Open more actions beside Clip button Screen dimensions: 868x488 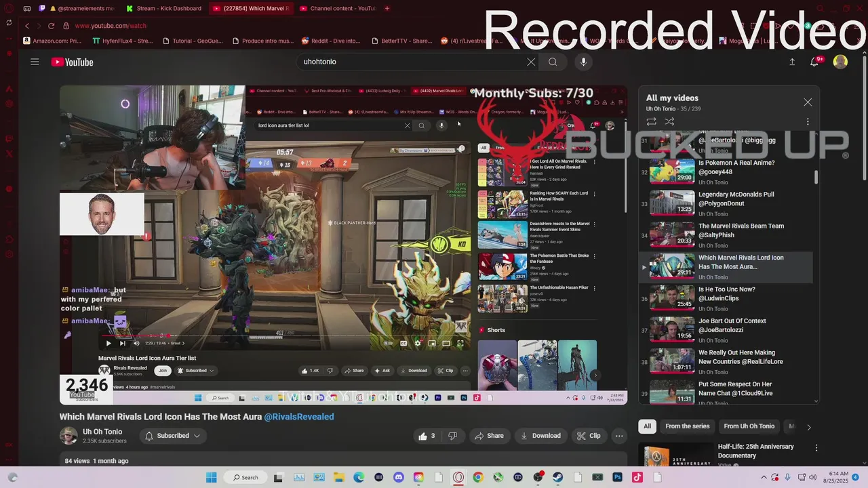[x=619, y=436]
